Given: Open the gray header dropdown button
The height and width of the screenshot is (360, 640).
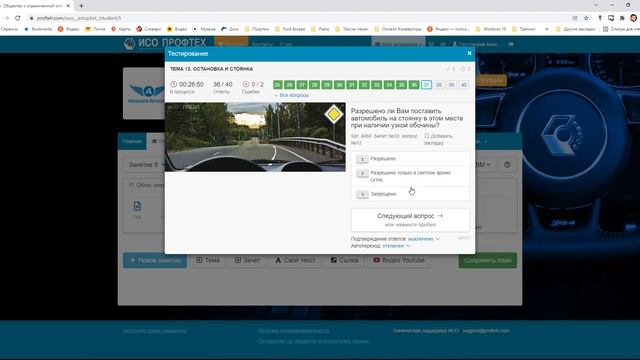Looking at the screenshot, I should point(398,44).
